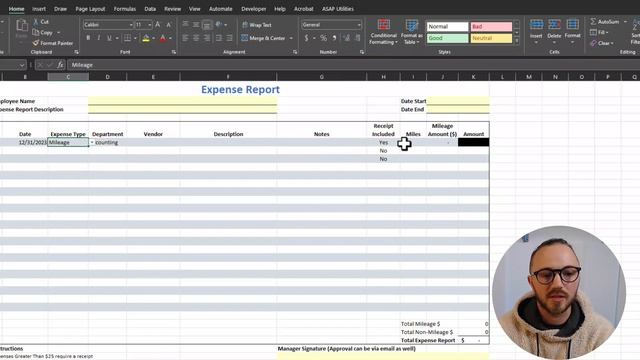
Task: Activate the Format Painter
Action: 53,43
